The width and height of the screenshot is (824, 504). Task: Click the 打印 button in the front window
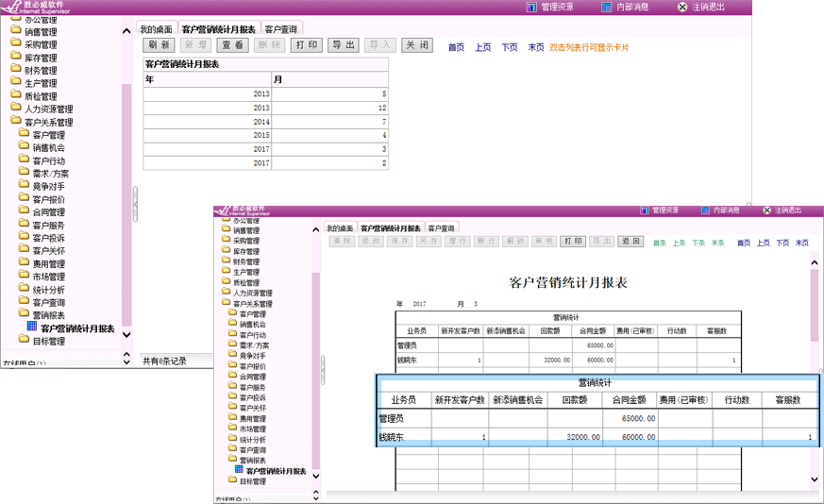tap(573, 242)
